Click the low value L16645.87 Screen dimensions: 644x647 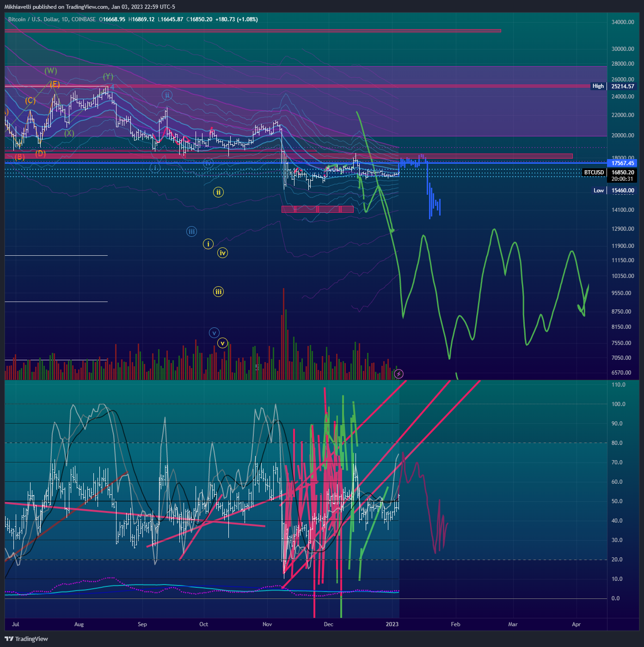tap(170, 19)
